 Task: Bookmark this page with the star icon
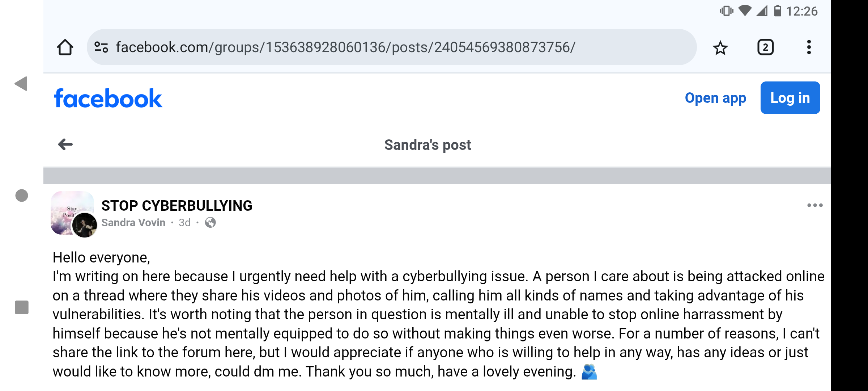click(720, 47)
